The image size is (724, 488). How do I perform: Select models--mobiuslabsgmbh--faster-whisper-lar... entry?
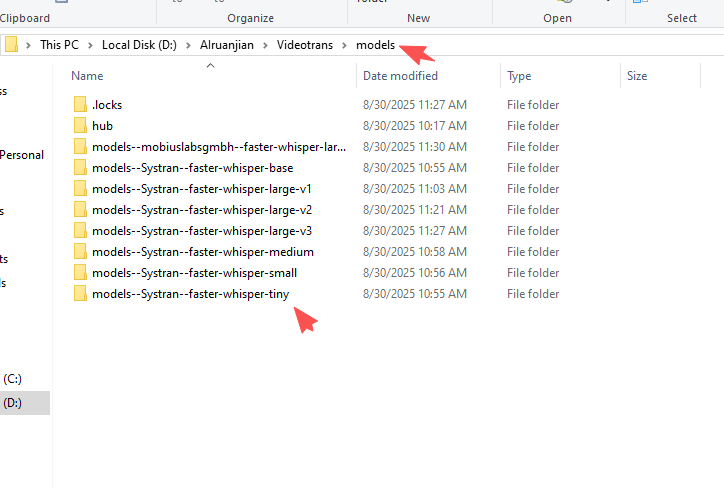pyautogui.click(x=219, y=147)
